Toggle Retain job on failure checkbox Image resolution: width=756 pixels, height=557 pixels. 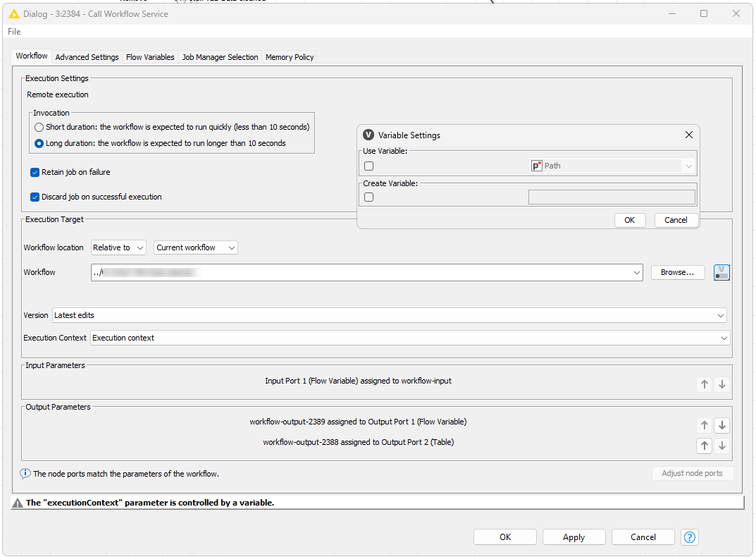click(x=35, y=172)
